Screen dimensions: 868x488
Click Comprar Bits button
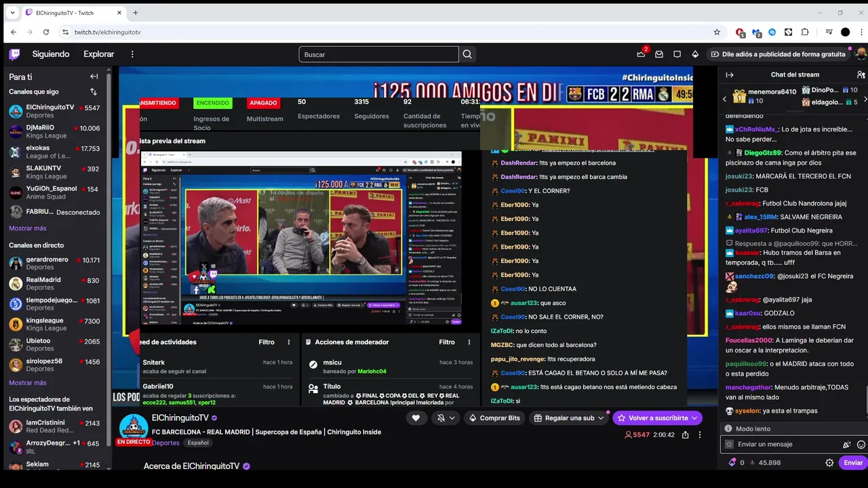(494, 418)
